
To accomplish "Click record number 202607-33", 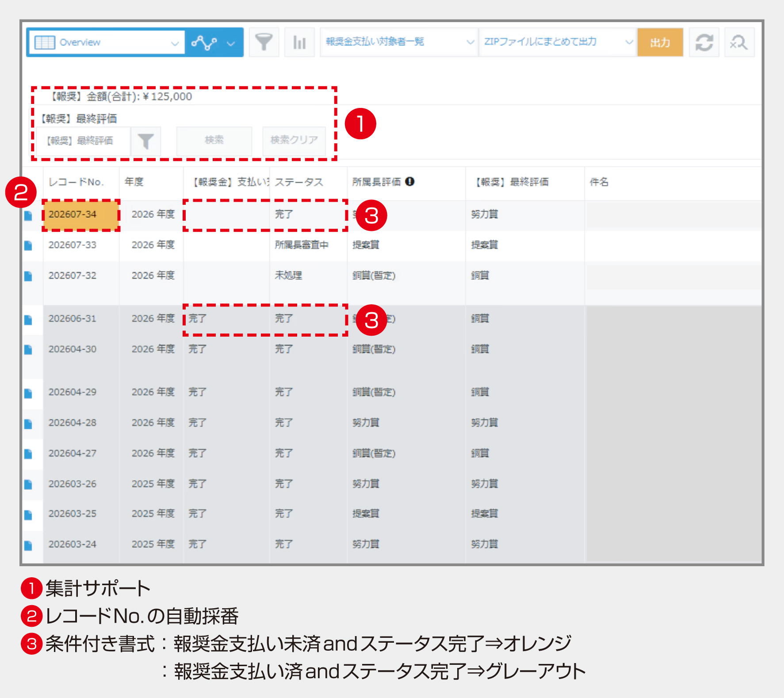I will 73,245.
